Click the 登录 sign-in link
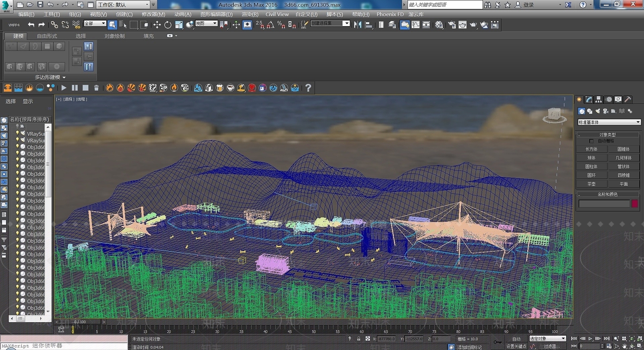Image resolution: width=644 pixels, height=350 pixels. pos(528,5)
